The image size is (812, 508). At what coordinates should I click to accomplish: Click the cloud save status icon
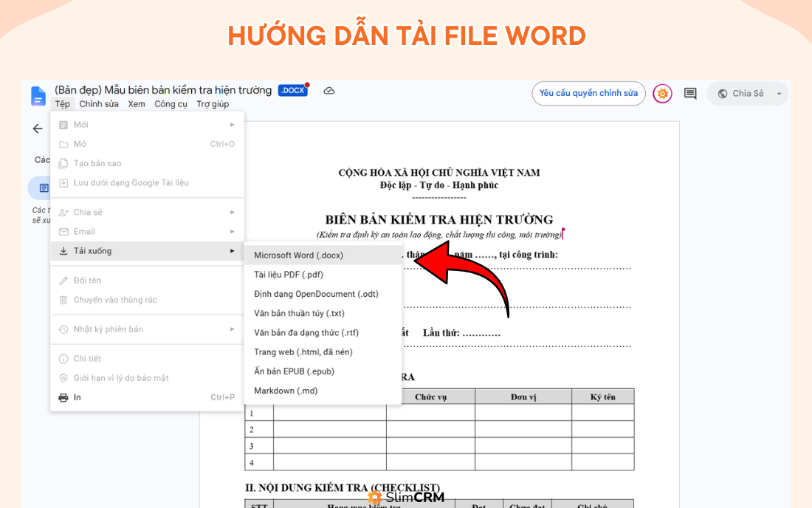(x=328, y=91)
